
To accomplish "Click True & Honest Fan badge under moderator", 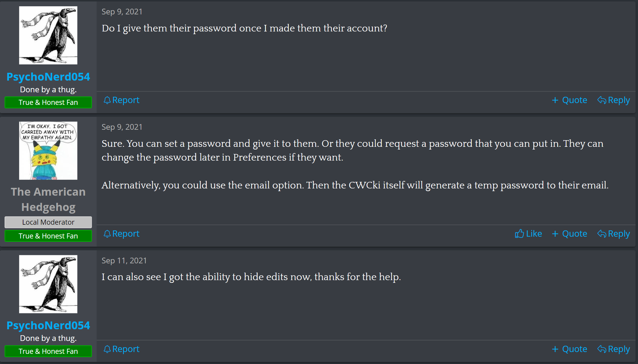I will tap(48, 236).
